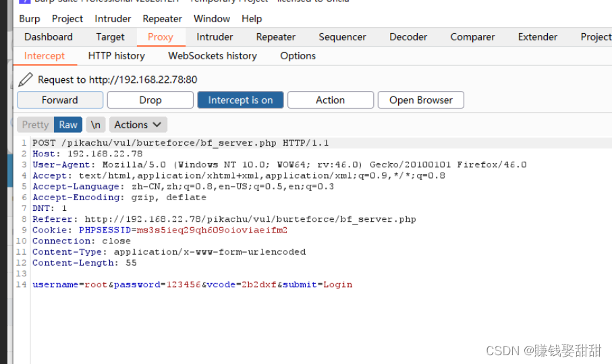Open the Project menu
The width and height of the screenshot is (612, 364).
pyautogui.click(x=67, y=19)
